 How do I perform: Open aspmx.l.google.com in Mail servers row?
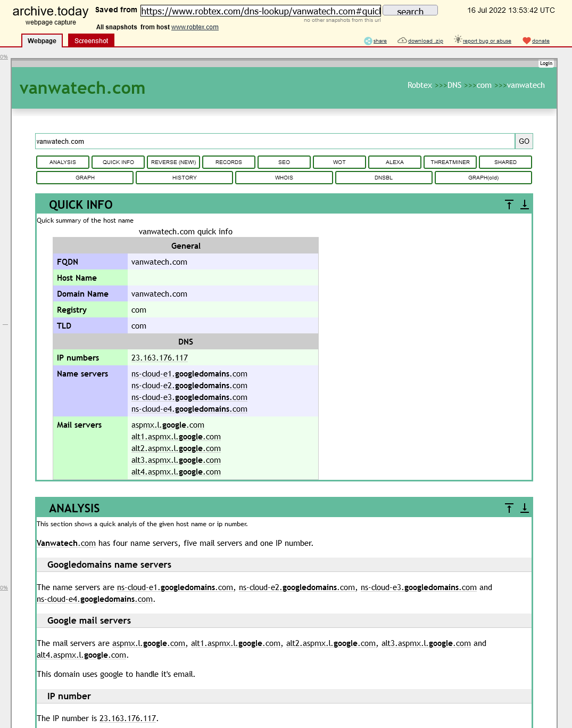pos(168,425)
